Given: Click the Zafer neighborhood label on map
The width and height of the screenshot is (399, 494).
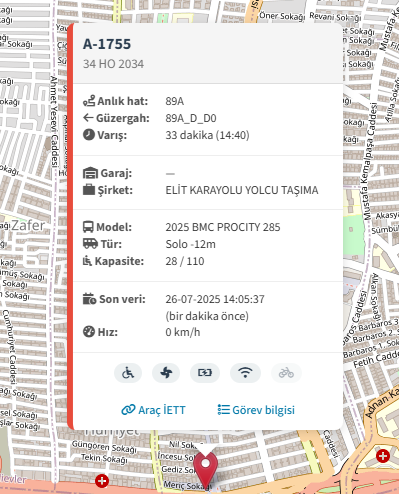Looking at the screenshot, I should (x=28, y=225).
